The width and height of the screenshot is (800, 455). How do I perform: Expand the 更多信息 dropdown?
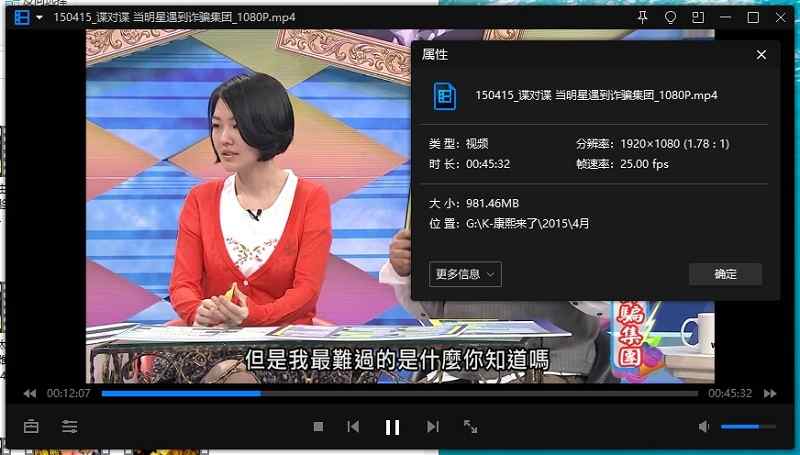466,274
